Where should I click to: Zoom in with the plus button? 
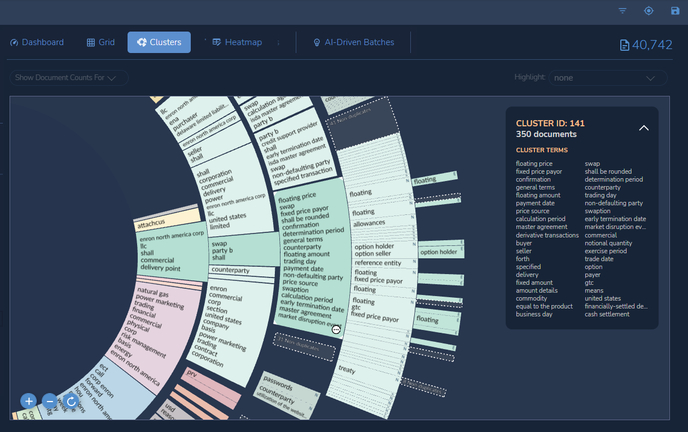(x=29, y=401)
